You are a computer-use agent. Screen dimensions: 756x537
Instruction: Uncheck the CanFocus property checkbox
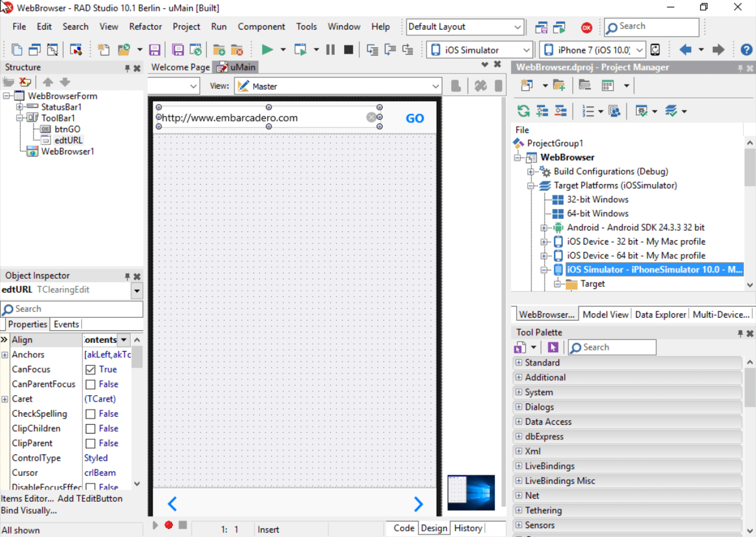pyautogui.click(x=90, y=369)
